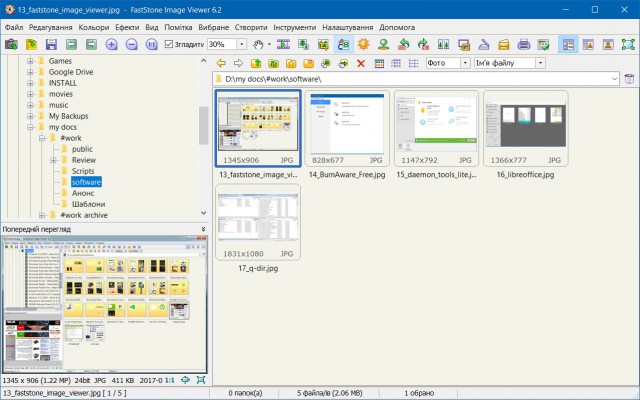The image size is (640, 400).
Task: Navigate forward with right arrow
Action: pyautogui.click(x=238, y=63)
